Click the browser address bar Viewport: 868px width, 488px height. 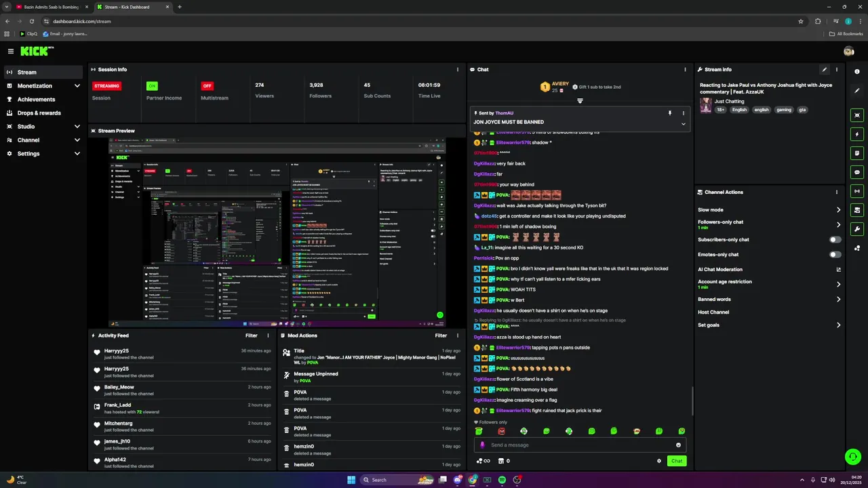tap(420, 21)
